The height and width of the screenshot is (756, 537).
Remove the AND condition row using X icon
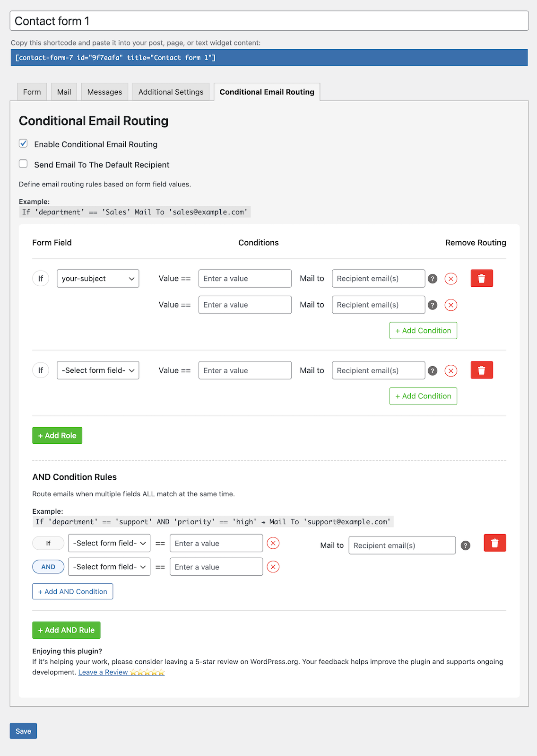(x=273, y=567)
